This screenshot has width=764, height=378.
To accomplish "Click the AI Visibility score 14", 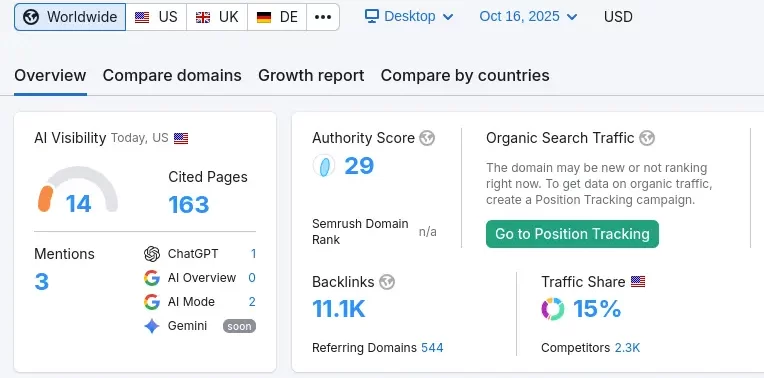I will point(78,204).
